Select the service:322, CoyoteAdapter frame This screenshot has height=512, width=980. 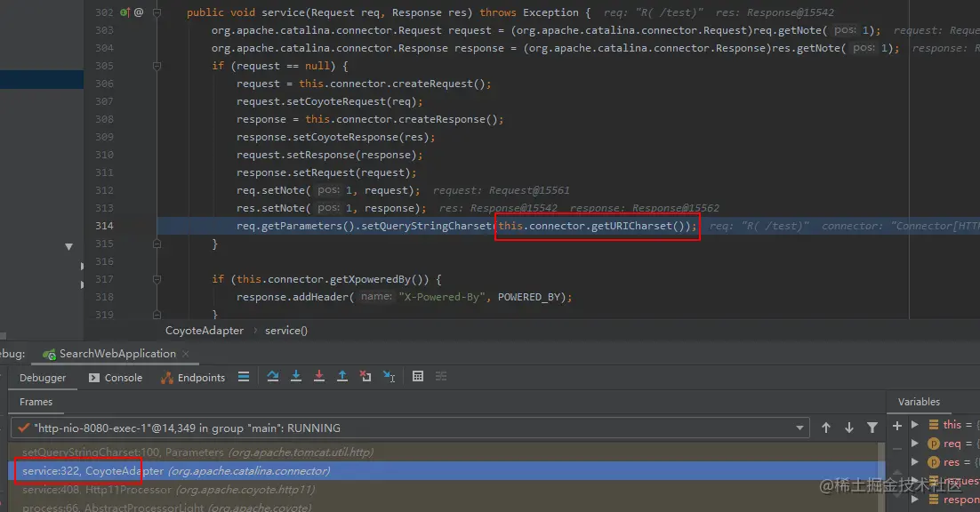pyautogui.click(x=444, y=471)
